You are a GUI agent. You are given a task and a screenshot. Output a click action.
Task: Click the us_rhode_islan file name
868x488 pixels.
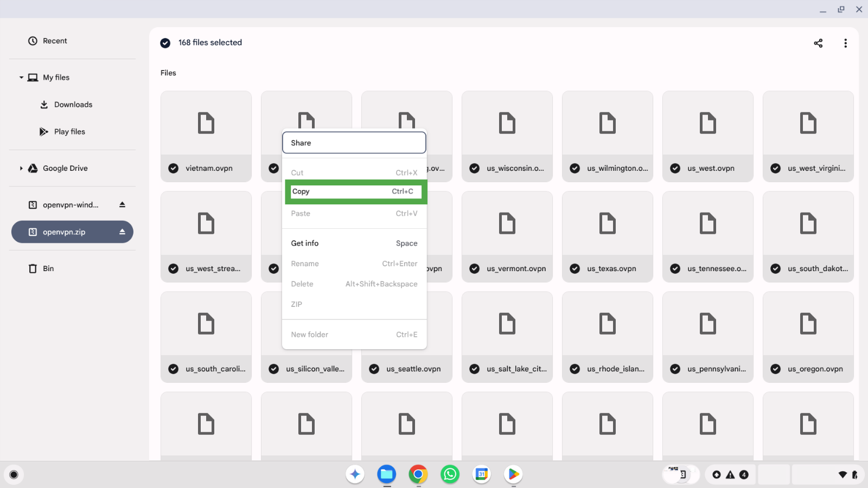616,369
